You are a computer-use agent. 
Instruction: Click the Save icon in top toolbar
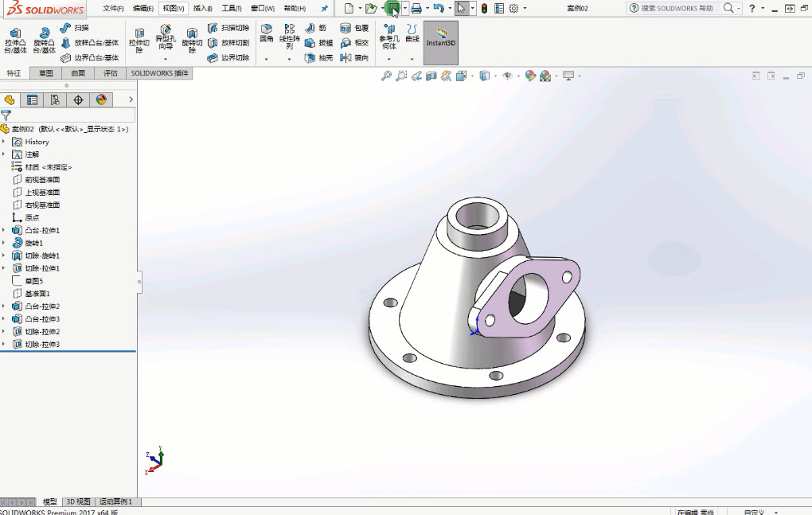[x=393, y=8]
